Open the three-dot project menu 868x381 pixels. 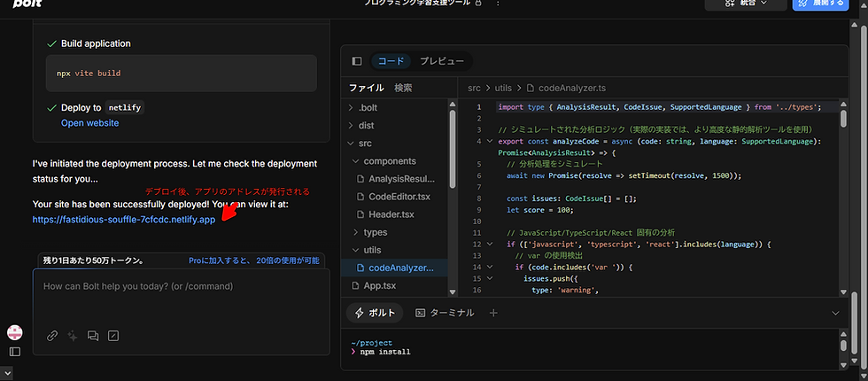[498, 3]
